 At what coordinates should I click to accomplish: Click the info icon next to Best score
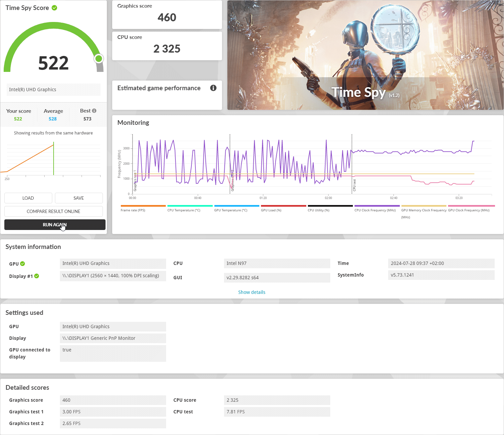click(94, 111)
